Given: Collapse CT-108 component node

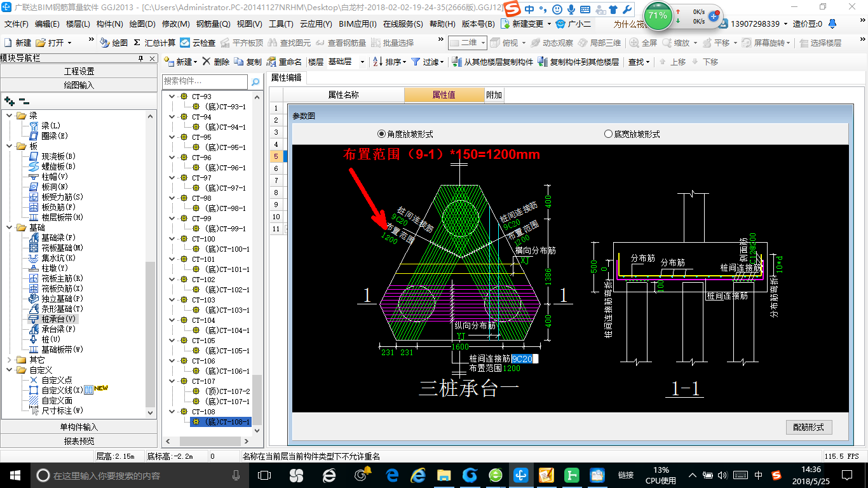Looking at the screenshot, I should (x=171, y=412).
